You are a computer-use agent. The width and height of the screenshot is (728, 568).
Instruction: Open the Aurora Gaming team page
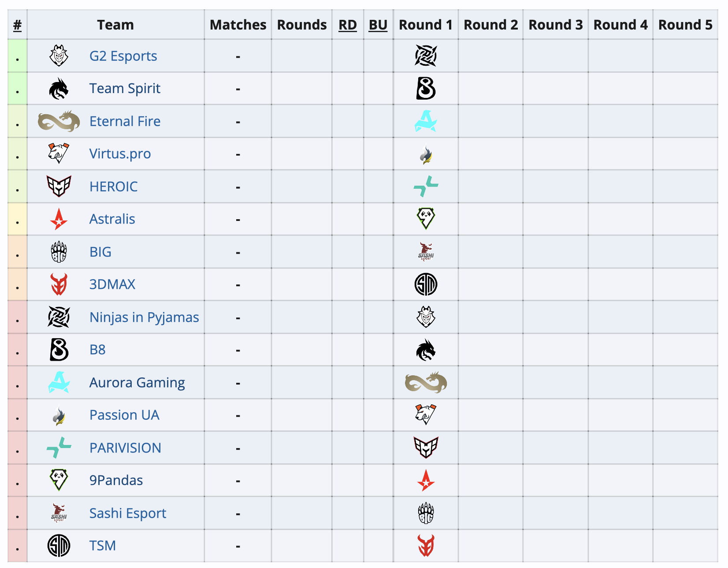tap(137, 382)
